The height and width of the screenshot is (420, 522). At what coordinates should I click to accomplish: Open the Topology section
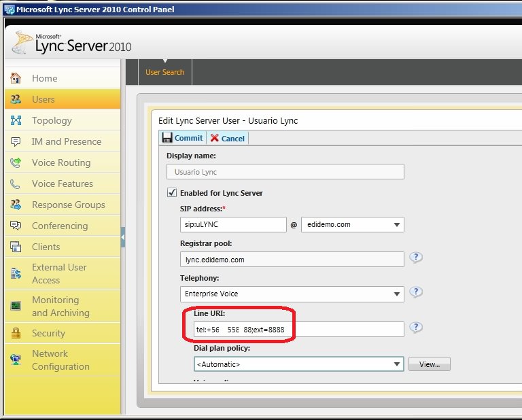coord(63,120)
